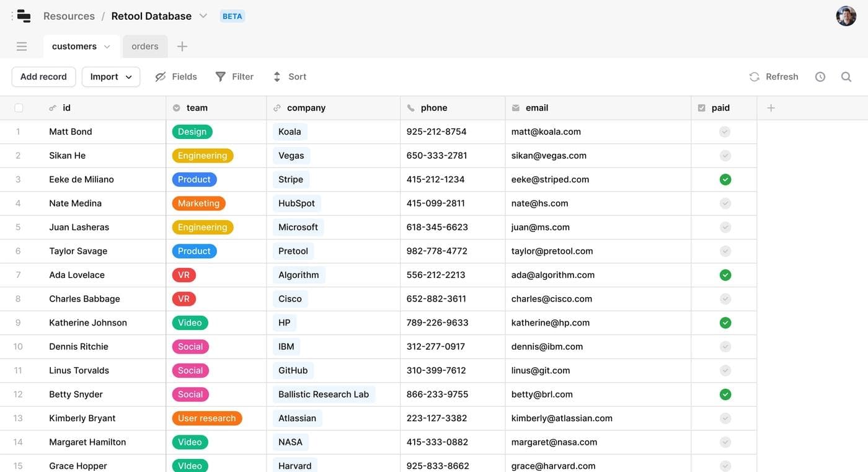This screenshot has width=868, height=472.
Task: Click the Sort icon
Action: [277, 76]
